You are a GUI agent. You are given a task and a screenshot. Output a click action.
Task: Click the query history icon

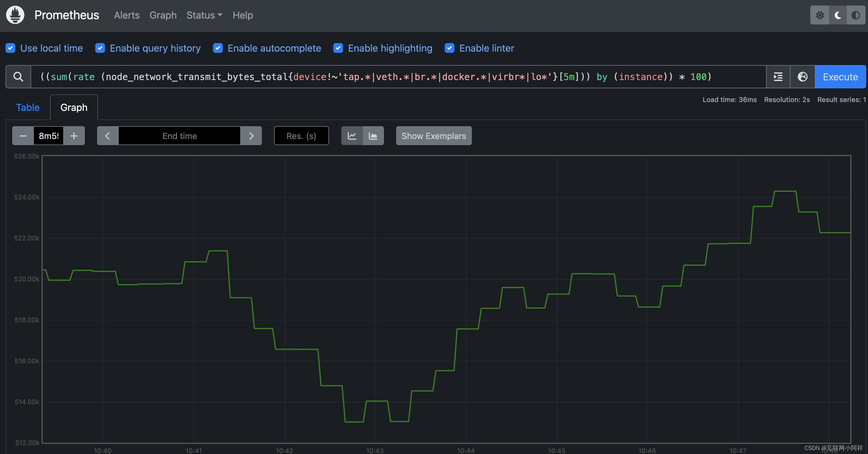779,76
